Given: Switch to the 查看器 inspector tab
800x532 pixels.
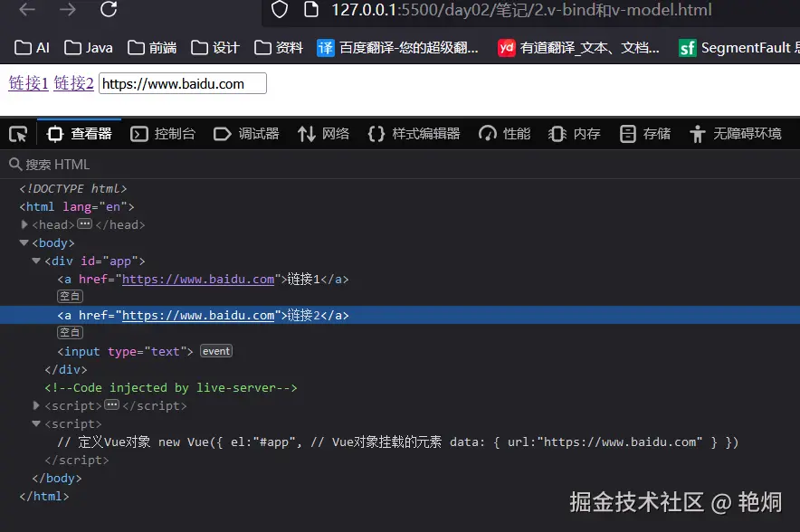Looking at the screenshot, I should [x=79, y=134].
